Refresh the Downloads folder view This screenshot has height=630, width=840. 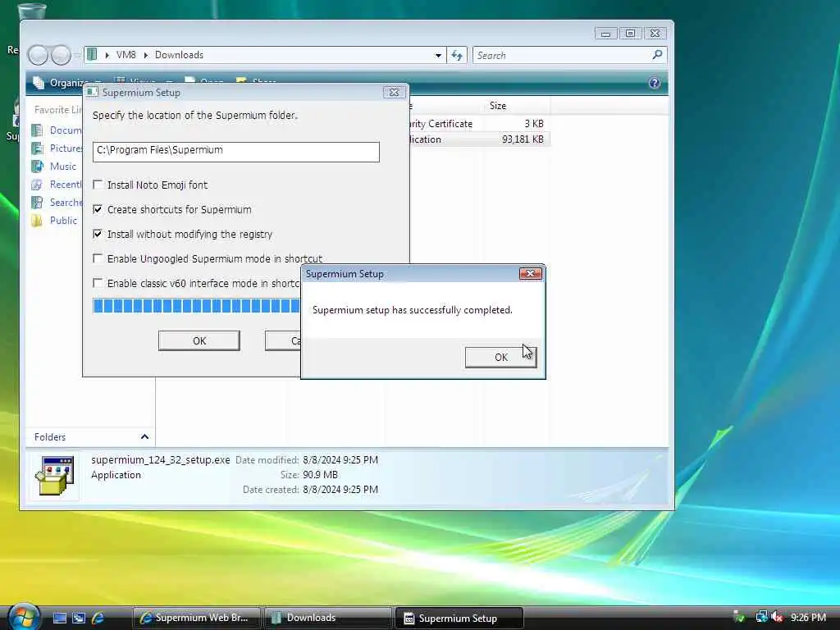point(457,55)
